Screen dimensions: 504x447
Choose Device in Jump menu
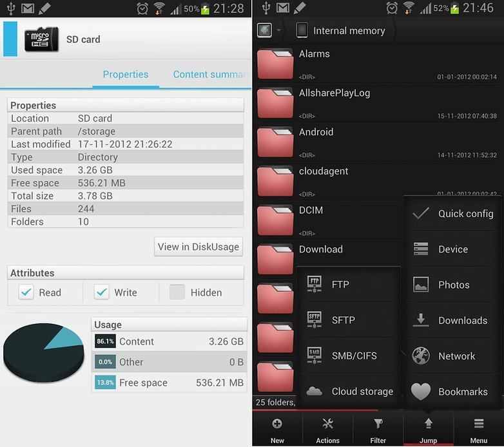pyautogui.click(x=452, y=249)
